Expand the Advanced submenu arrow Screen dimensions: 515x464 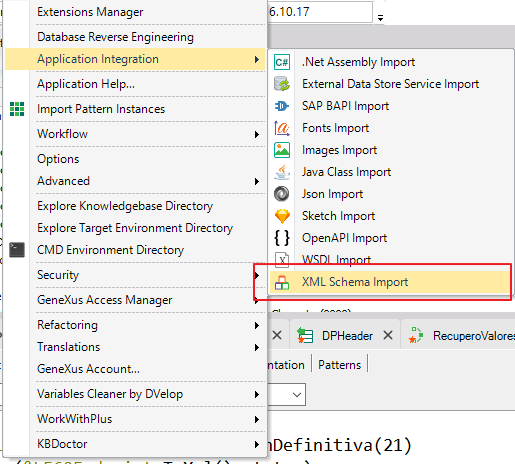(257, 181)
